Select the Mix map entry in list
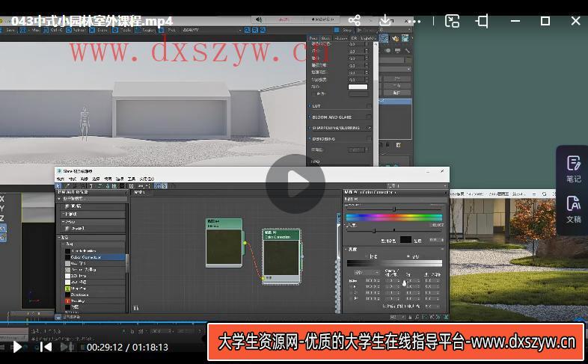This screenshot has width=588, height=364. point(94,263)
